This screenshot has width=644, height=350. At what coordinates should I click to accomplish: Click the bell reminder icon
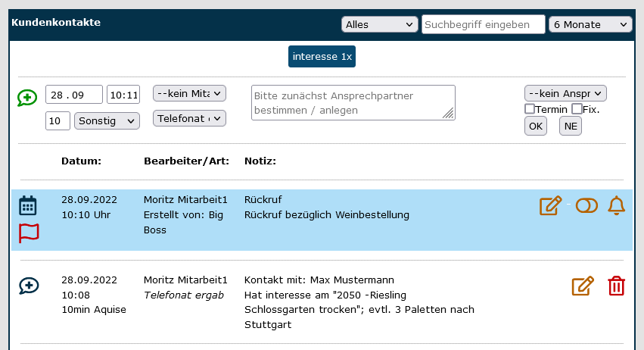pyautogui.click(x=617, y=205)
